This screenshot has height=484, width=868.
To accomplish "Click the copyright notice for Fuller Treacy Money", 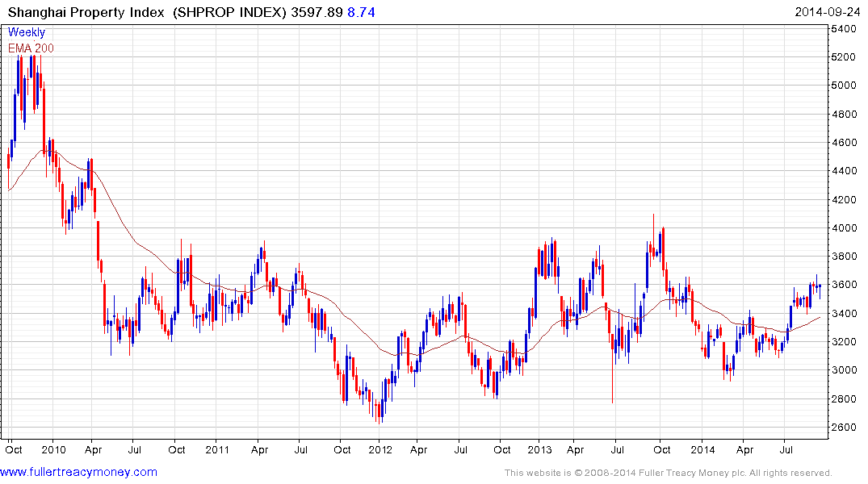I will [669, 473].
